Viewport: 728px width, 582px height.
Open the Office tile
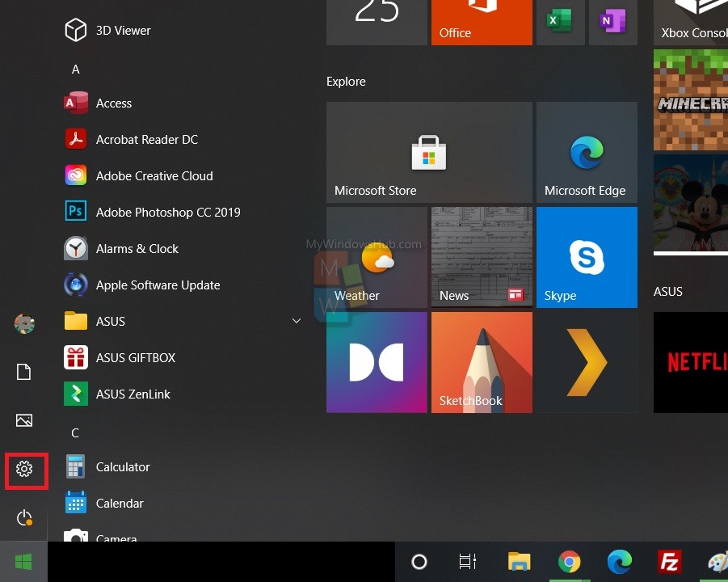click(482, 23)
